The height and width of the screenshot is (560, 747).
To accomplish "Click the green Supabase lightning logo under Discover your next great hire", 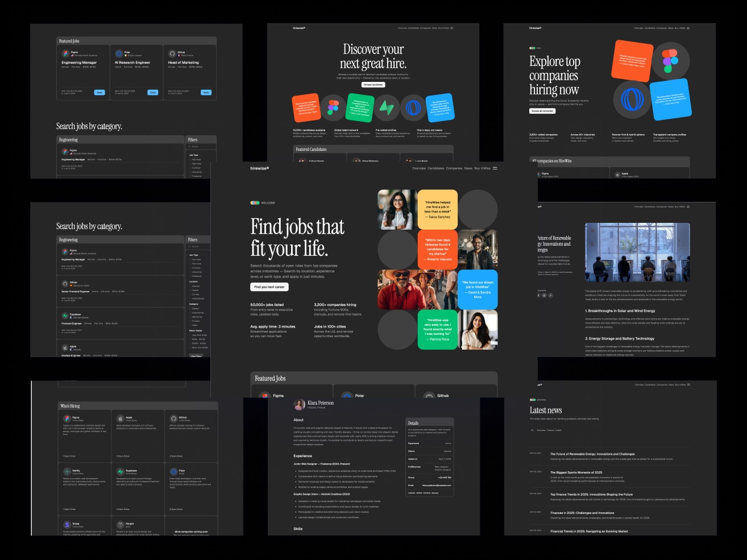I will point(386,108).
